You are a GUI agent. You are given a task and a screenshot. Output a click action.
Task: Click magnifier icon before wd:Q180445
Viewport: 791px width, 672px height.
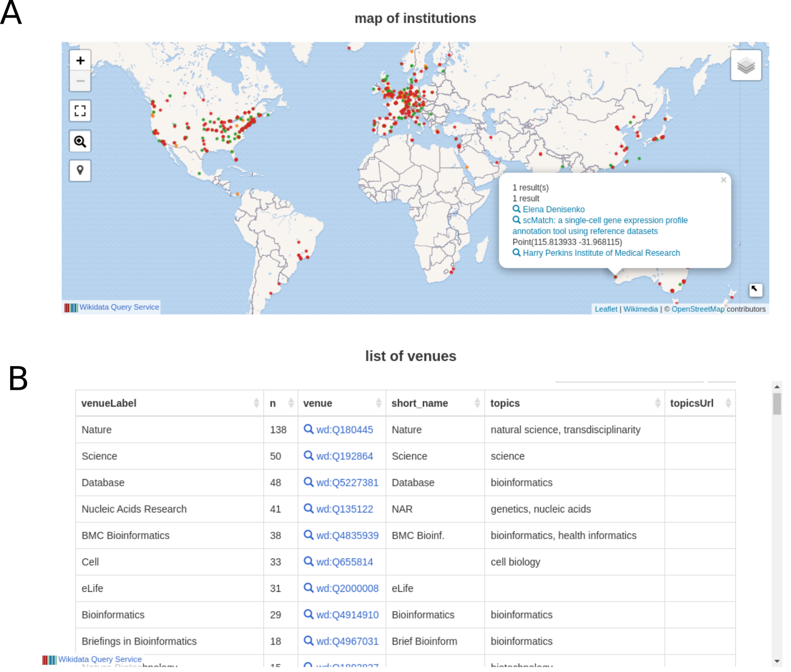pos(309,429)
